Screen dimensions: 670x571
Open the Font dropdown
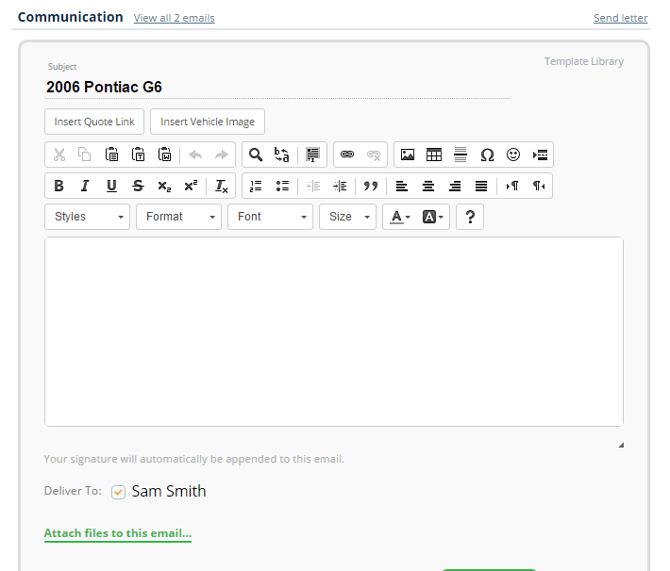(270, 217)
